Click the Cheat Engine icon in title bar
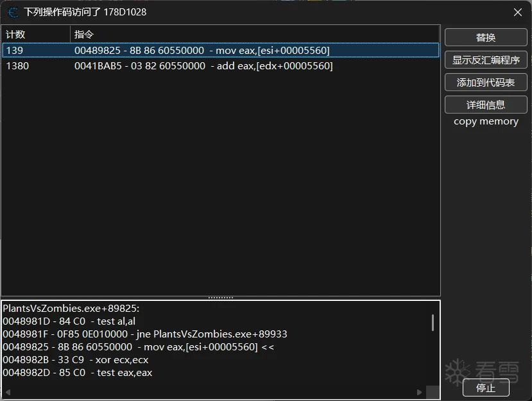Viewport: 532px width, 401px height. pos(13,12)
